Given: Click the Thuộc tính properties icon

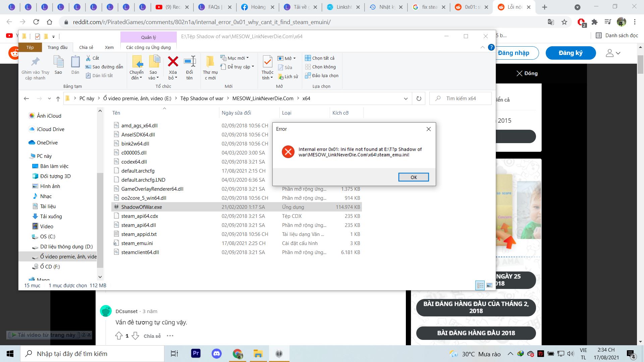Looking at the screenshot, I should pyautogui.click(x=267, y=62).
